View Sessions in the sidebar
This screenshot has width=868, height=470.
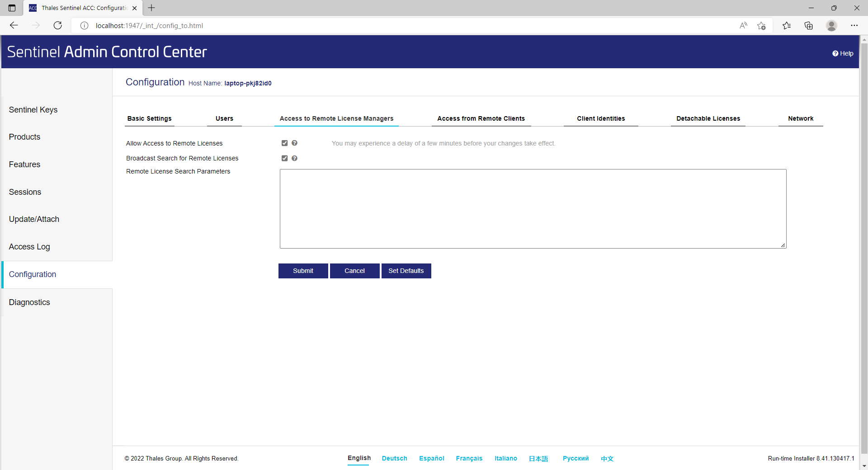coord(25,192)
